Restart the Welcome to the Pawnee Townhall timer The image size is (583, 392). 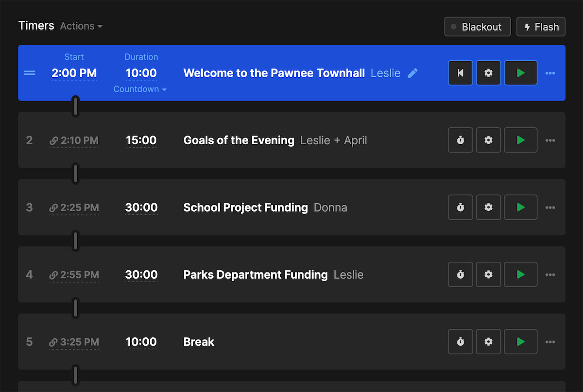[460, 72]
